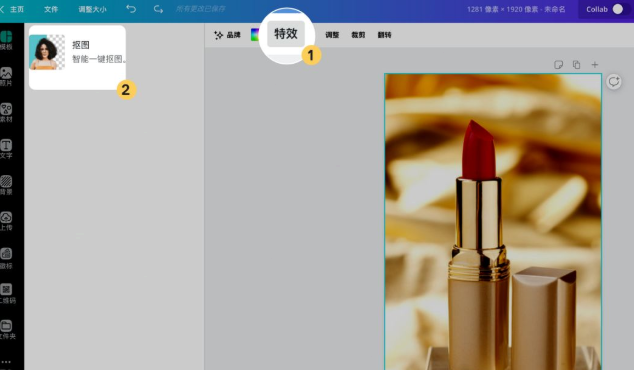Open the 上传 uploads sidebar tab
The height and width of the screenshot is (370, 634).
tap(6, 221)
